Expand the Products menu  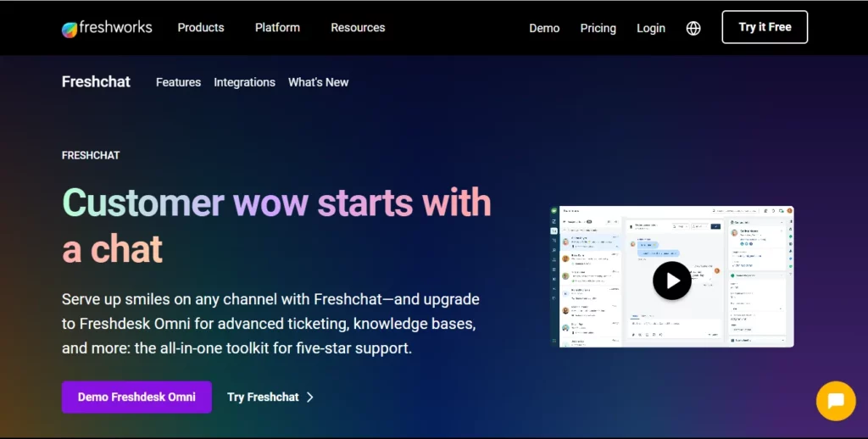click(x=201, y=27)
